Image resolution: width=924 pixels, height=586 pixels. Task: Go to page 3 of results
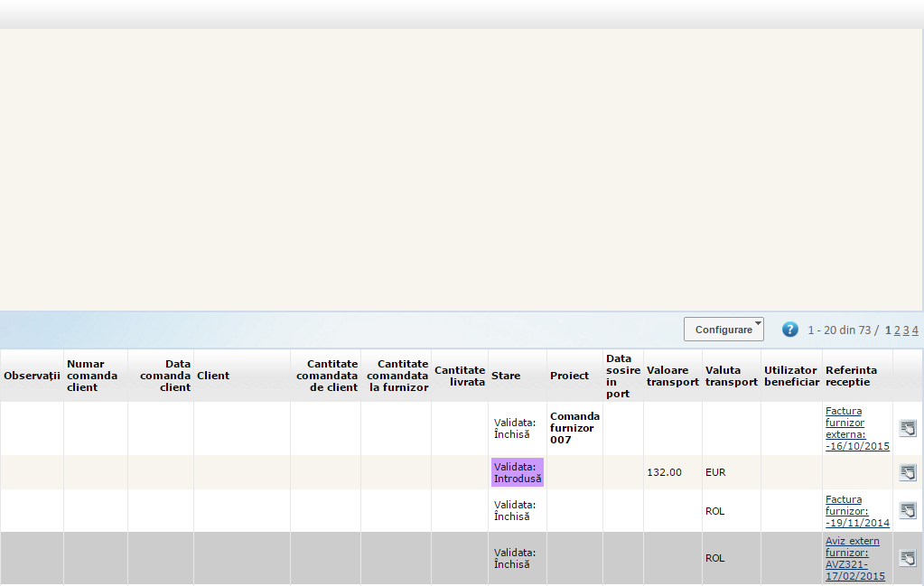[906, 330]
